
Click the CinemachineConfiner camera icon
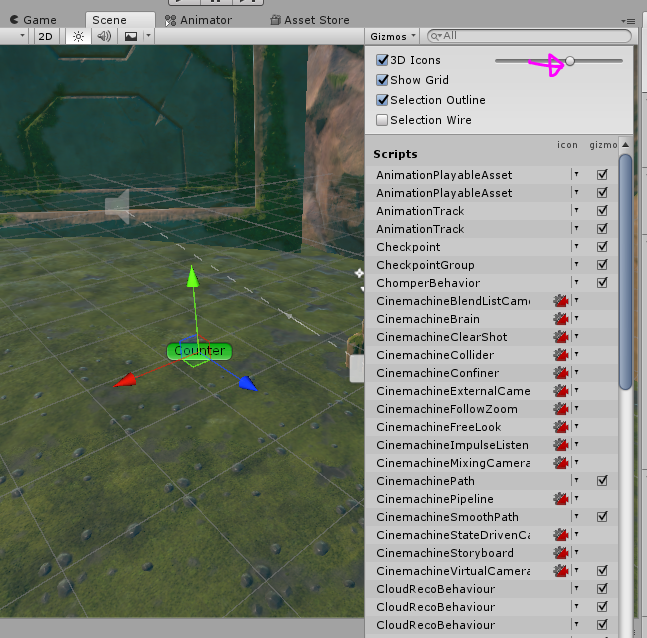[x=561, y=373]
